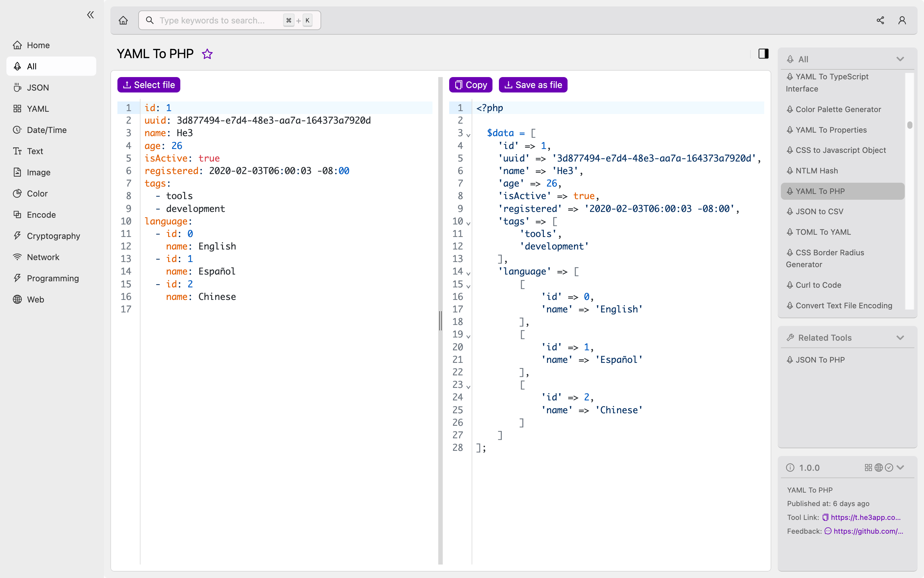
Task: Focus the keyword search field
Action: (229, 20)
